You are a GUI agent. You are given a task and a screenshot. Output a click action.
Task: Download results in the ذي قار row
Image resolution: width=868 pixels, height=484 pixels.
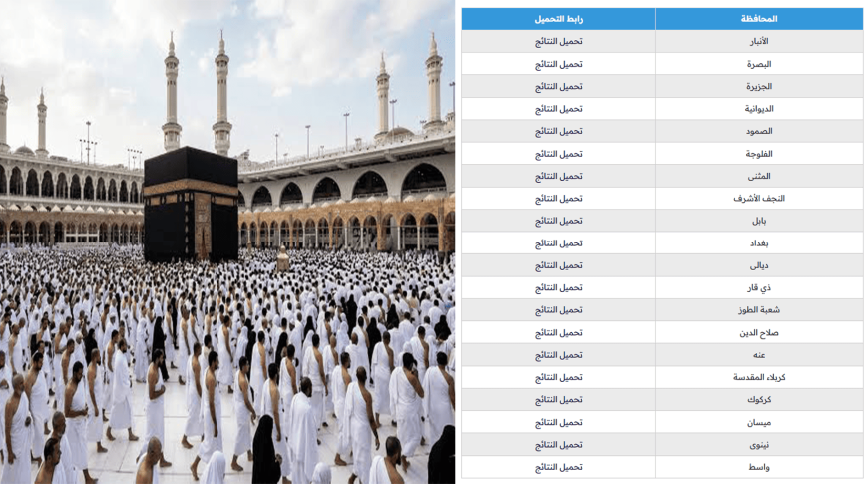pyautogui.click(x=558, y=288)
